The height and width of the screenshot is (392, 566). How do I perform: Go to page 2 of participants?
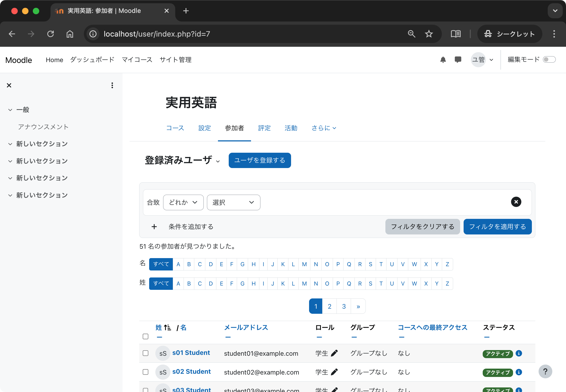[329, 306]
